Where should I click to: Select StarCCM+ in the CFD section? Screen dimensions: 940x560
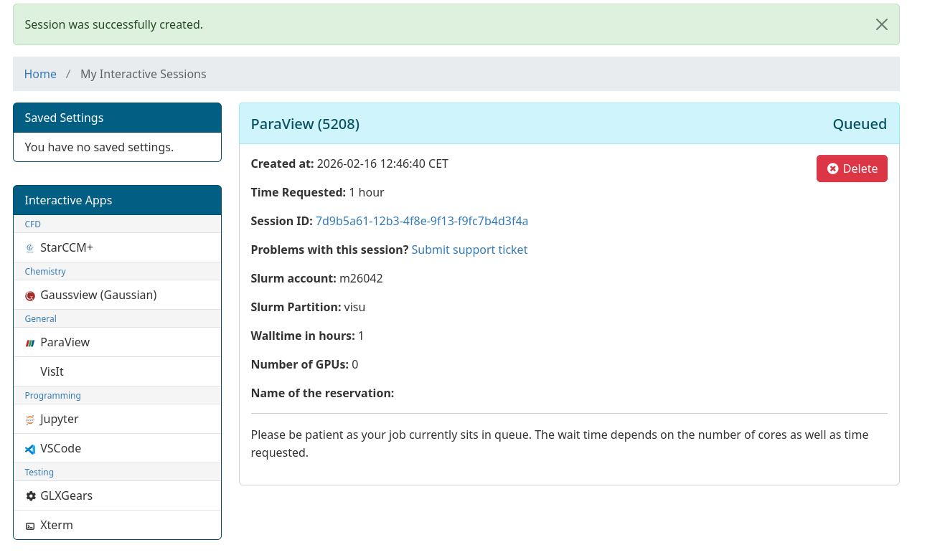(x=67, y=247)
